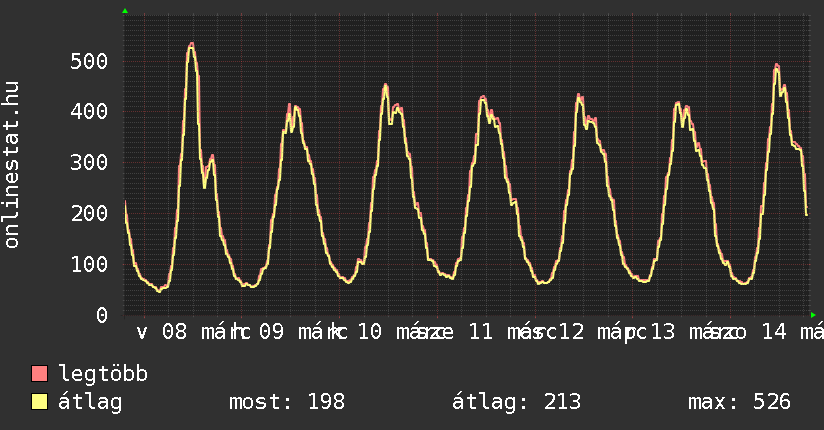Click the '14' date label on x-axis

[x=774, y=332]
